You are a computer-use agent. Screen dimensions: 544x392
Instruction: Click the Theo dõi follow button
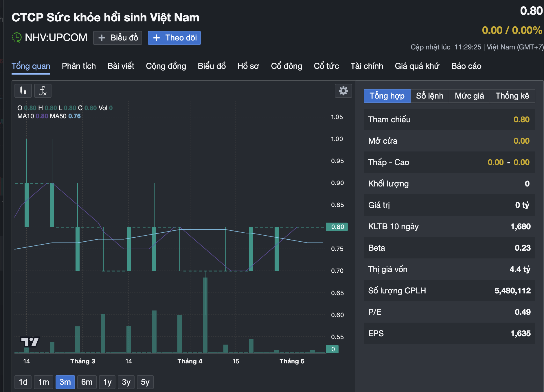point(174,38)
